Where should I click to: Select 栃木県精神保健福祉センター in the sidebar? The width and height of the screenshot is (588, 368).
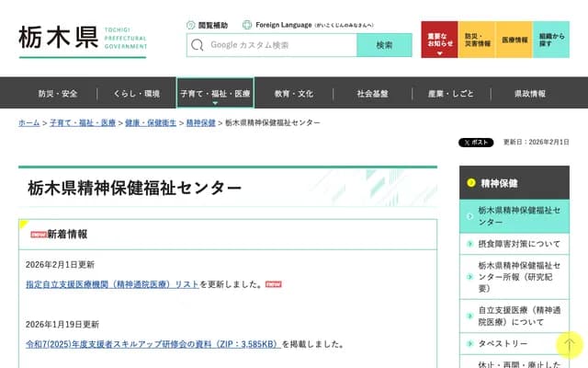[514, 216]
